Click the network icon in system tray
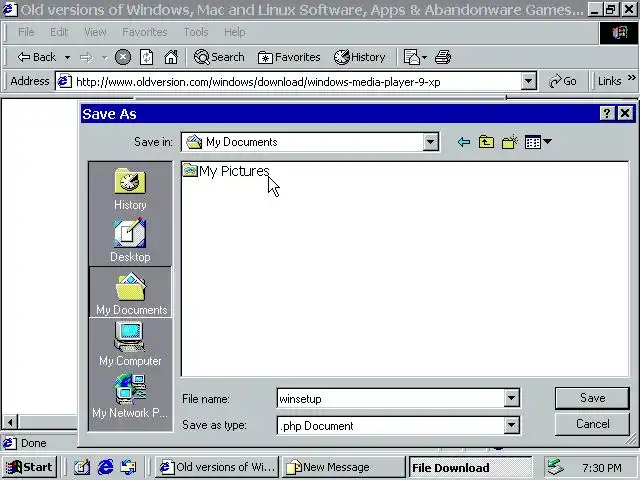The image size is (640, 480). [x=556, y=467]
